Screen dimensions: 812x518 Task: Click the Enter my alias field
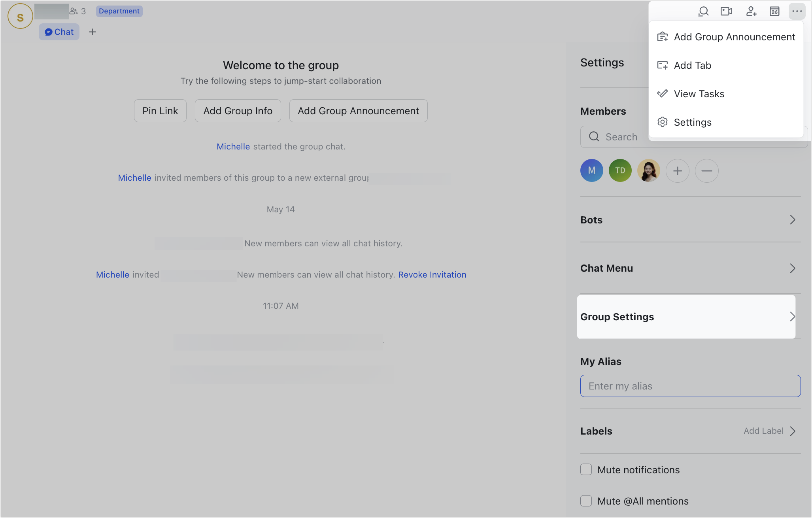tap(690, 386)
